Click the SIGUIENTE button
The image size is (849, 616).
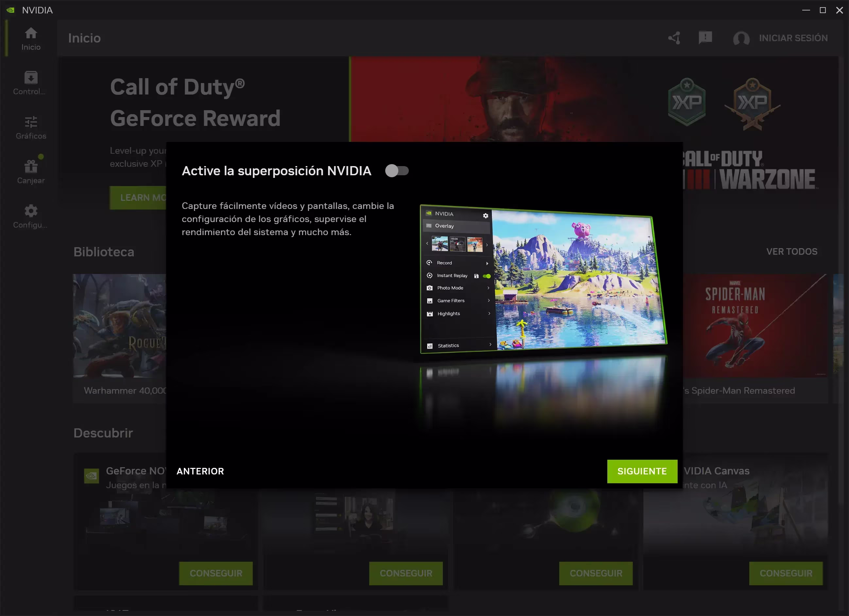pos(642,471)
